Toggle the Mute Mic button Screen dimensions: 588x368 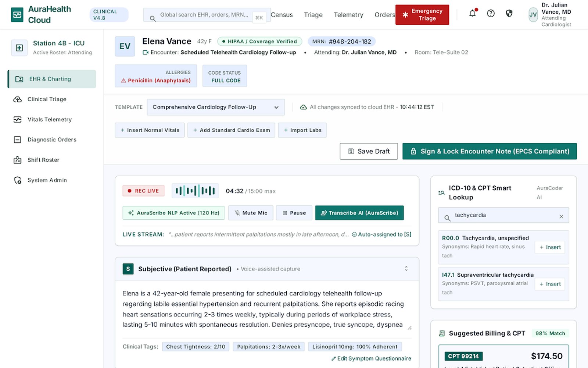click(251, 213)
